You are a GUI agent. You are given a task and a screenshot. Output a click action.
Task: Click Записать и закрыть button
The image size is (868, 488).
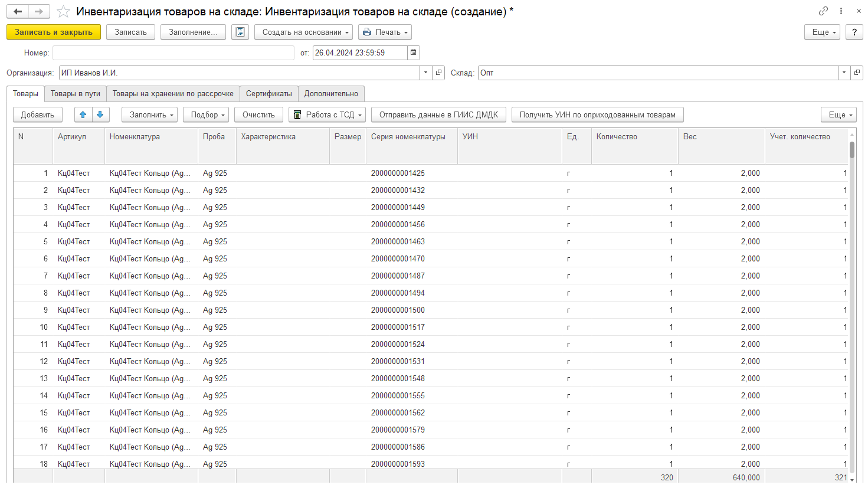point(54,32)
